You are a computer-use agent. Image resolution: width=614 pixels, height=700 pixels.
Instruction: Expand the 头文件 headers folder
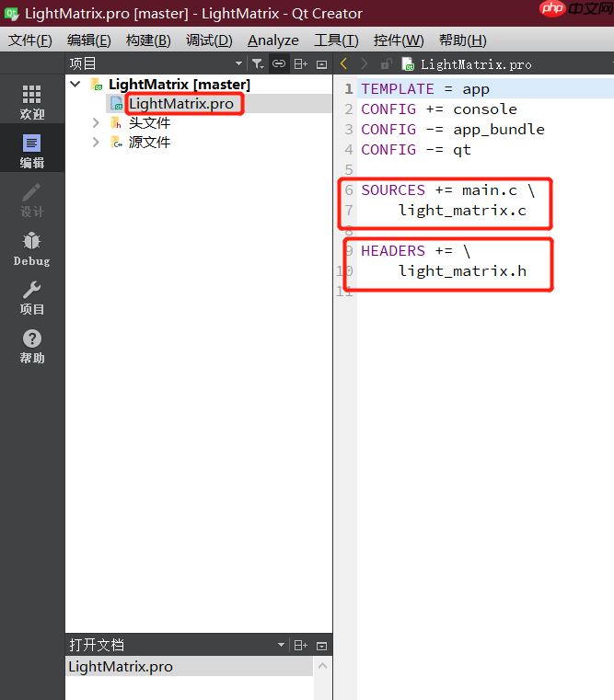coord(96,122)
